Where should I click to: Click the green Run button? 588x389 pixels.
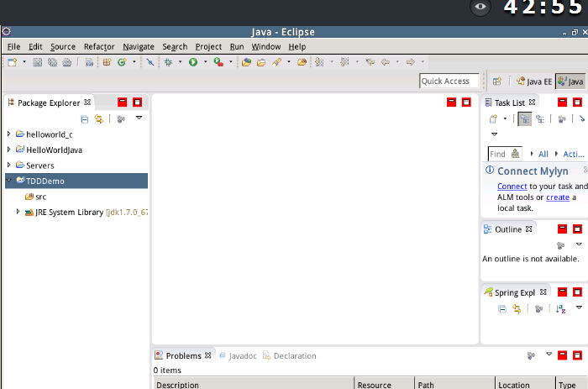pos(193,62)
